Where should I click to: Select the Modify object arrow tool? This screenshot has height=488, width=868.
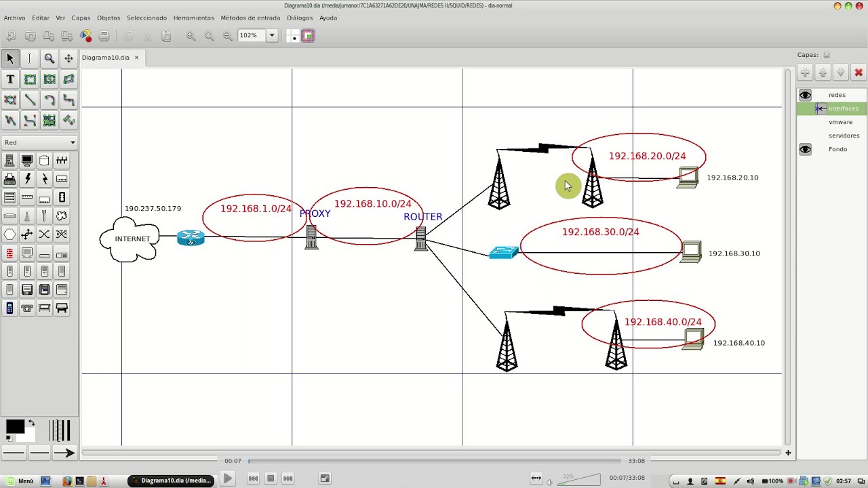click(10, 58)
